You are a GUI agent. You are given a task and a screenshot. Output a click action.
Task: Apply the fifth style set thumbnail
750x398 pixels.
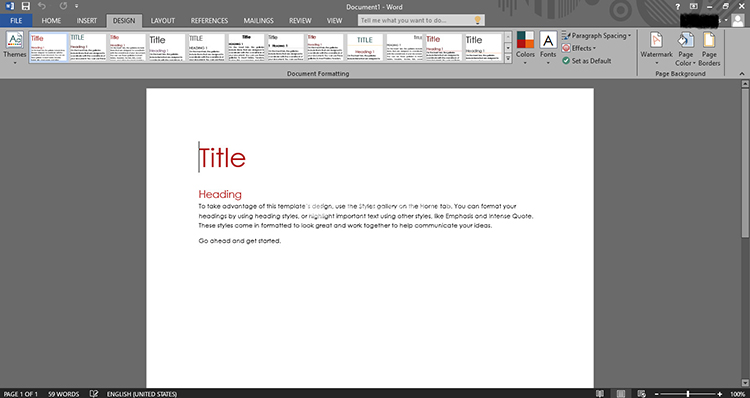click(206, 47)
